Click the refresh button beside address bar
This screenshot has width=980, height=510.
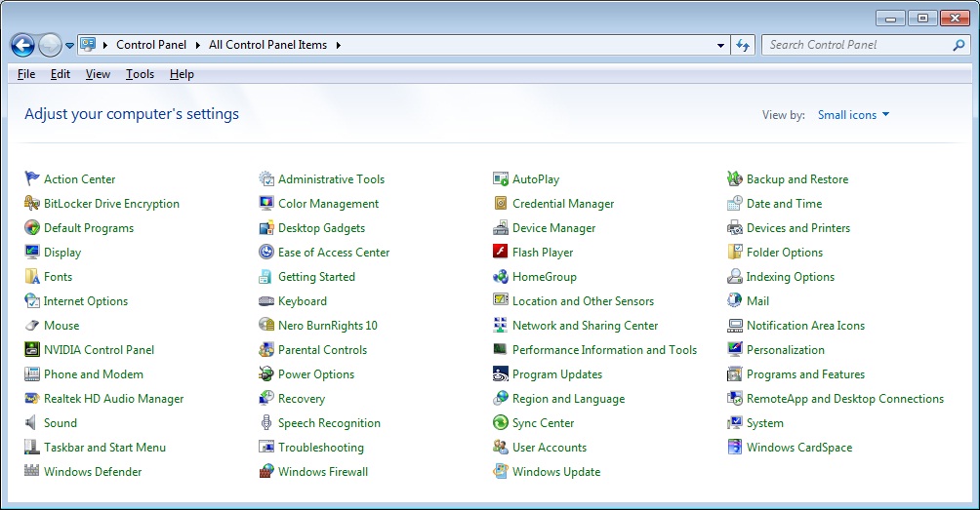pyautogui.click(x=743, y=45)
